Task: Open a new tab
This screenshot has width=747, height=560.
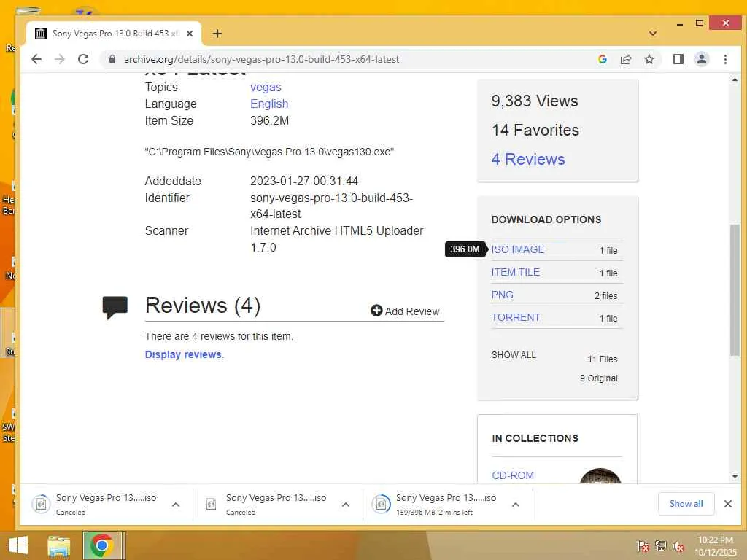Action: [x=217, y=34]
